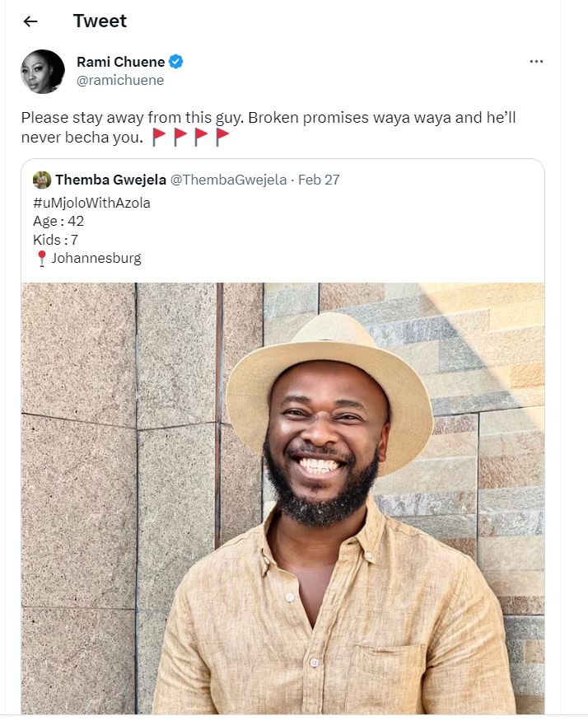
Task: Open the #uMjoloWithAzola hashtag
Action: (91, 203)
